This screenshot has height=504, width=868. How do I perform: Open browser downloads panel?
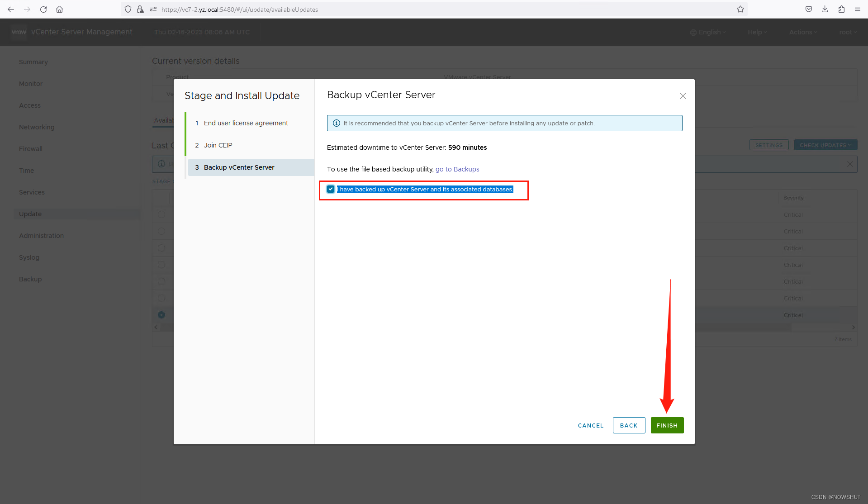(825, 9)
